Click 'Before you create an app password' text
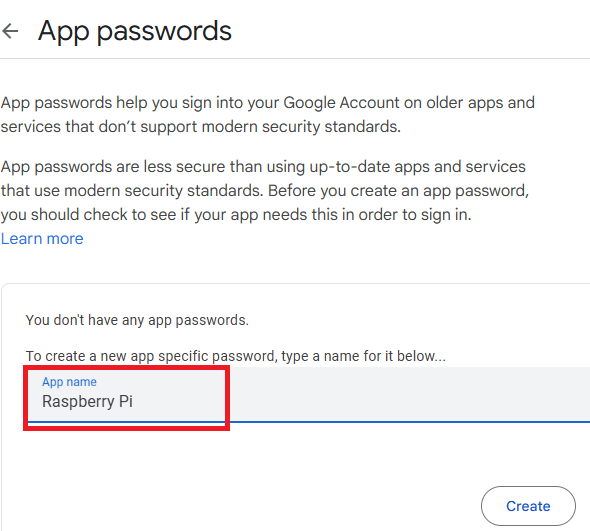Viewport: 590px width, 531px height. point(398,191)
